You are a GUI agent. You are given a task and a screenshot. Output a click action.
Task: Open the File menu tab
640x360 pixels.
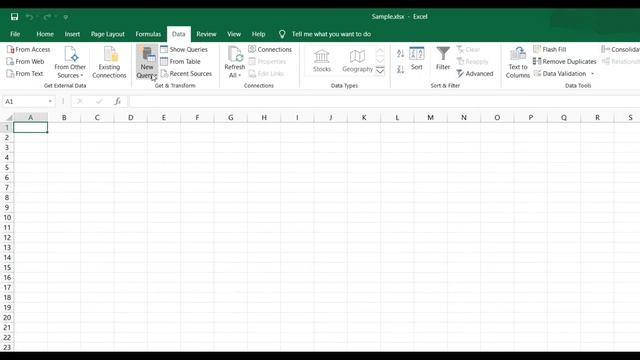[15, 34]
